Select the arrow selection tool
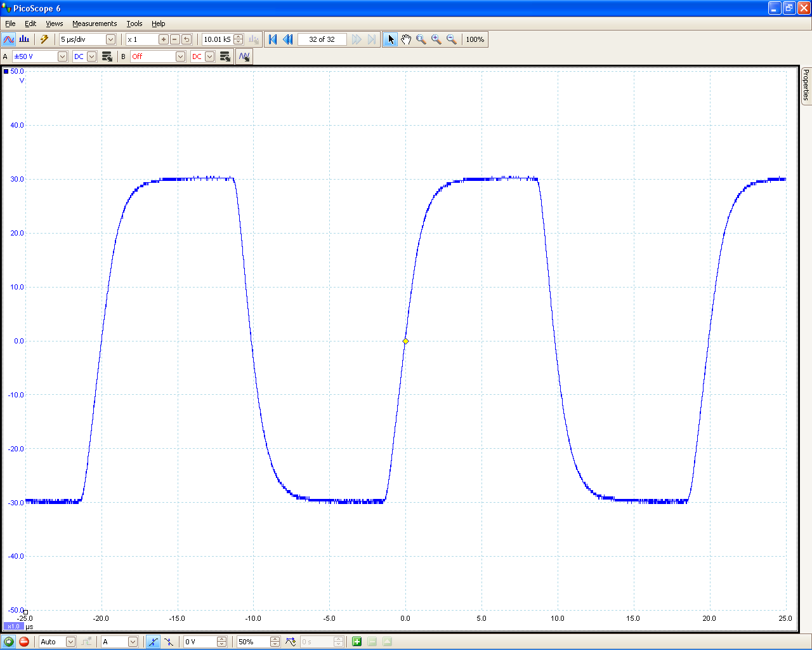 click(x=391, y=39)
